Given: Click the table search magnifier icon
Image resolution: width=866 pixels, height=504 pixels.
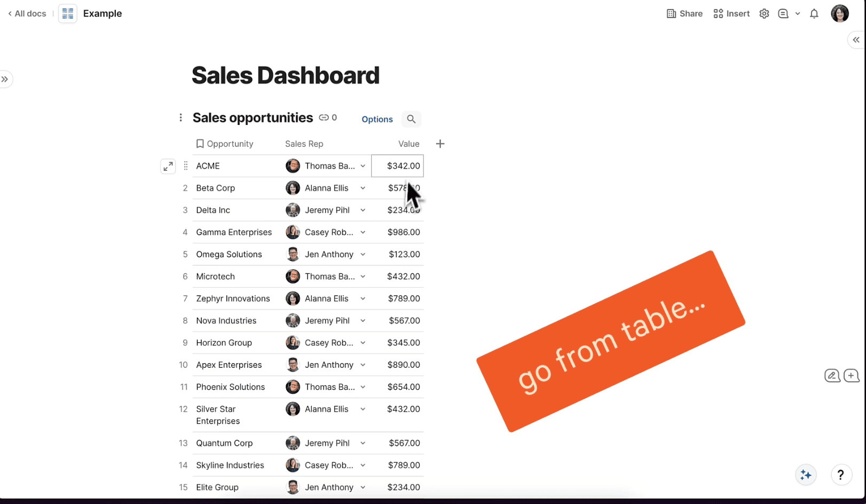Looking at the screenshot, I should pos(411,119).
